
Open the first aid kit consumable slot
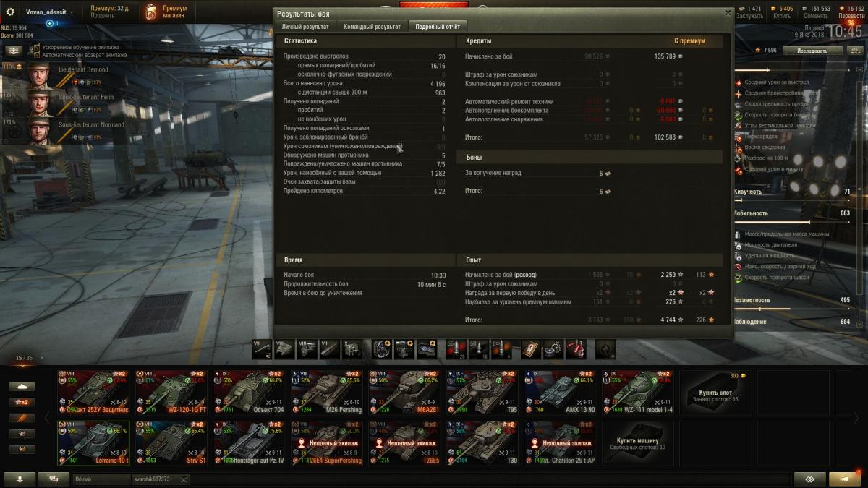coord(531,349)
